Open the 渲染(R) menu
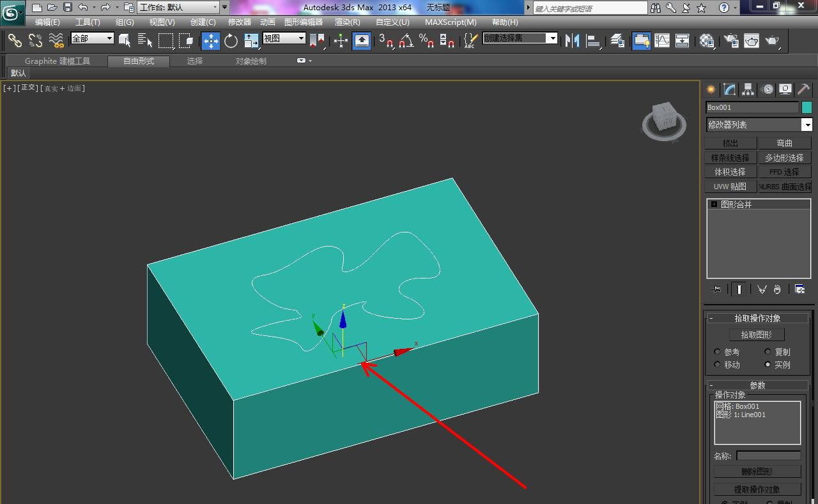818x504 pixels. (x=347, y=22)
